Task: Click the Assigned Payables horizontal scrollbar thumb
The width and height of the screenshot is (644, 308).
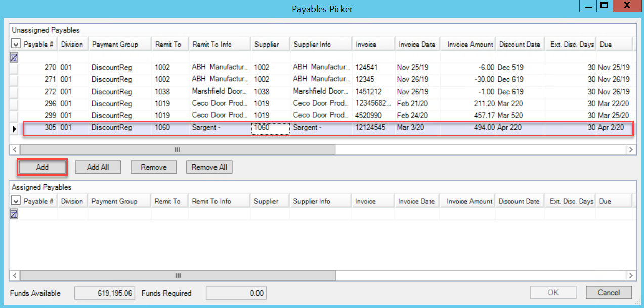Action: coord(177,275)
